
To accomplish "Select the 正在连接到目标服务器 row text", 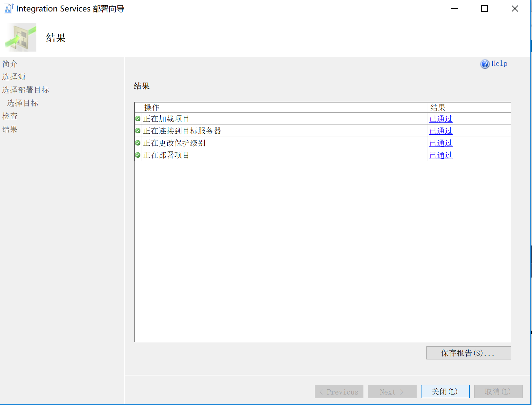I will (182, 131).
